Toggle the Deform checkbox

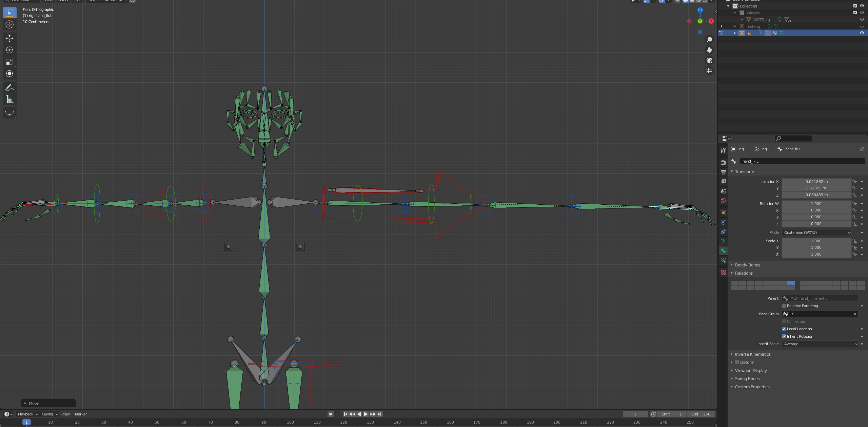click(737, 363)
